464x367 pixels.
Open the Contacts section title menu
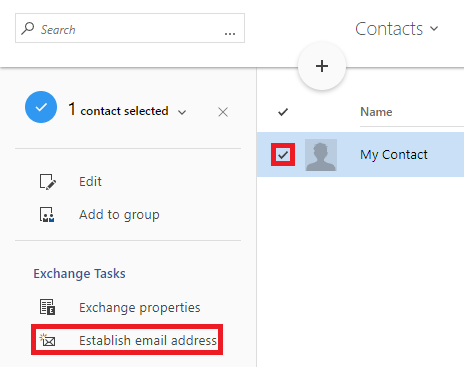click(389, 29)
